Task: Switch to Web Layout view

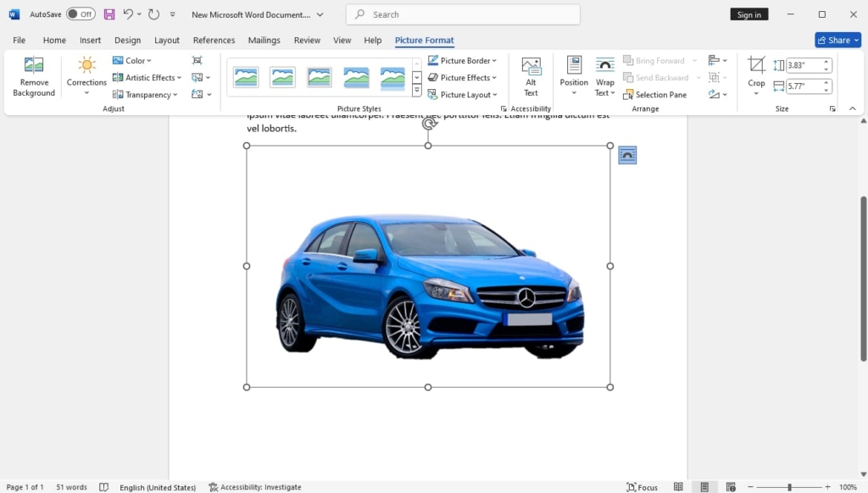Action: (731, 487)
